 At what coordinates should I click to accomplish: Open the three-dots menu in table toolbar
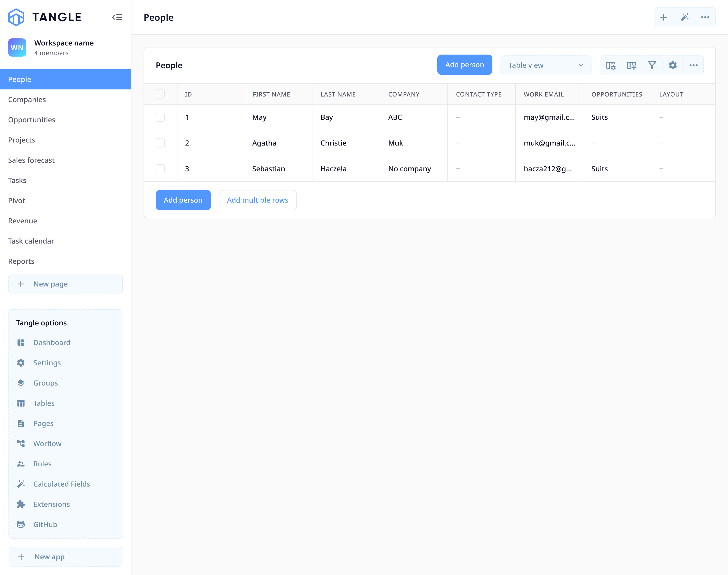tap(693, 65)
